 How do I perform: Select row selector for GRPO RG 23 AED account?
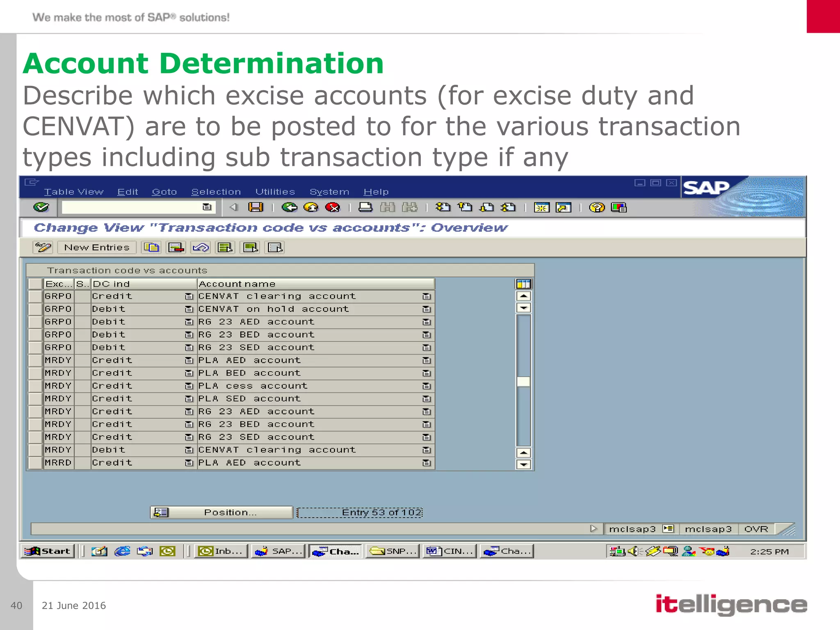pos(35,322)
